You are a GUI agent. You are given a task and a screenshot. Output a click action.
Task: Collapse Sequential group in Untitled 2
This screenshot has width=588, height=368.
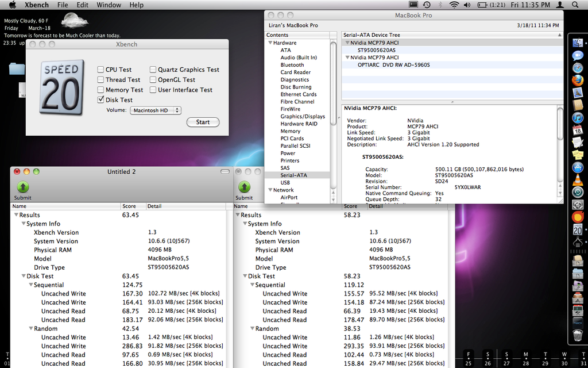[31, 285]
